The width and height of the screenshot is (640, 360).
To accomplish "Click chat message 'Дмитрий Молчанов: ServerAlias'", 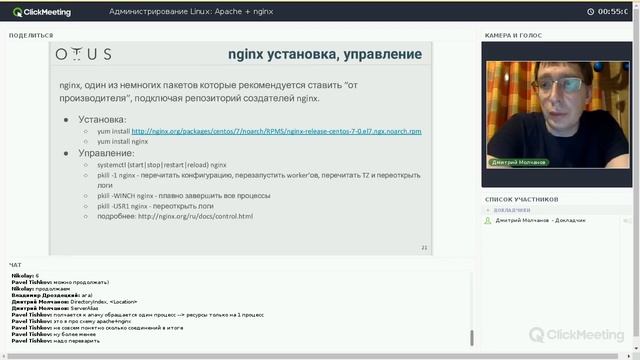I will (x=55, y=308).
